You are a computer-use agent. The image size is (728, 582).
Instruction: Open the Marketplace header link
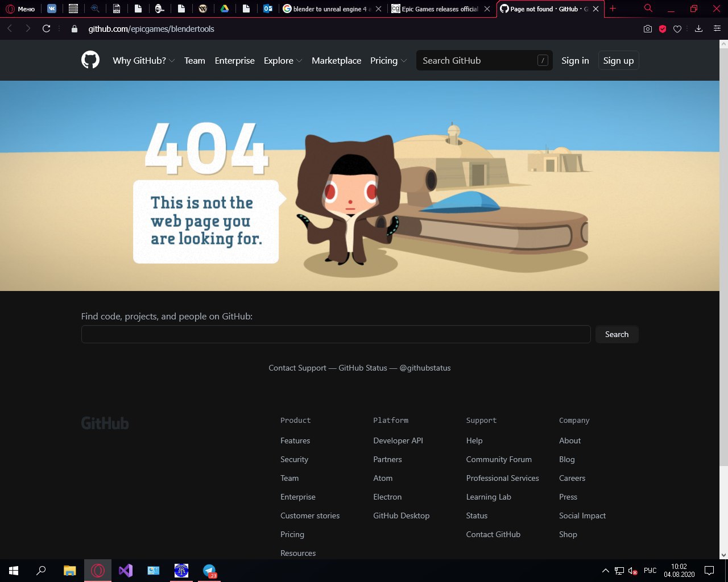[x=336, y=61]
